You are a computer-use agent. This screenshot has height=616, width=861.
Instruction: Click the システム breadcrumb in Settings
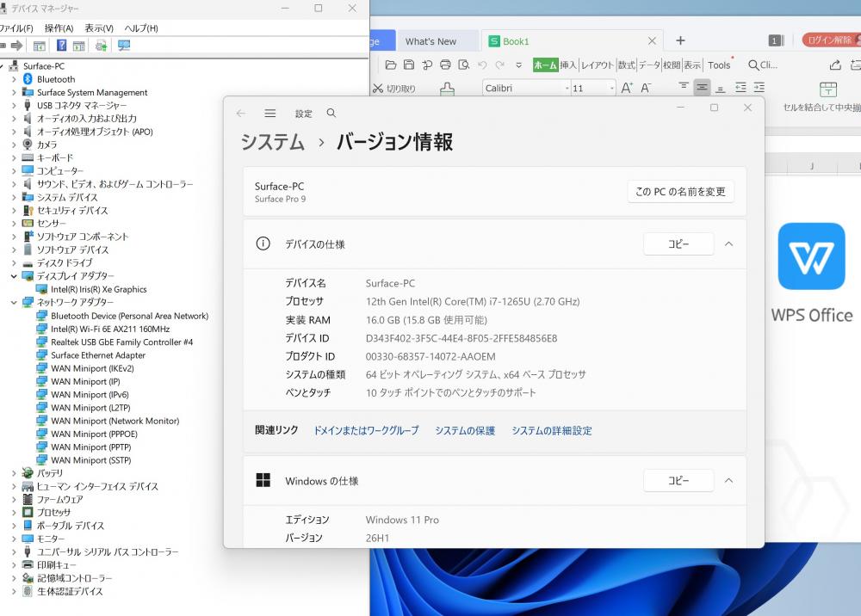272,142
